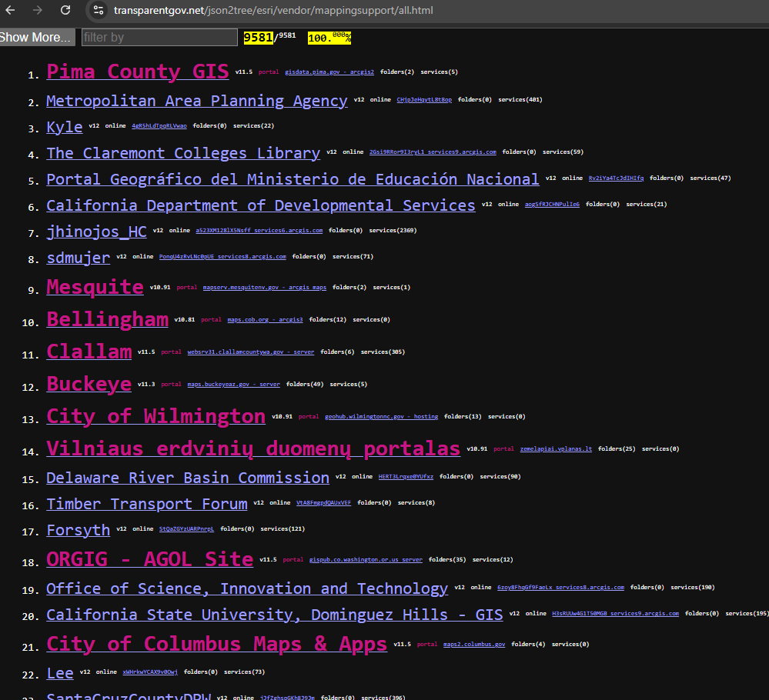Open the Lee link
Screen dimensions: 769x700
tap(60, 673)
